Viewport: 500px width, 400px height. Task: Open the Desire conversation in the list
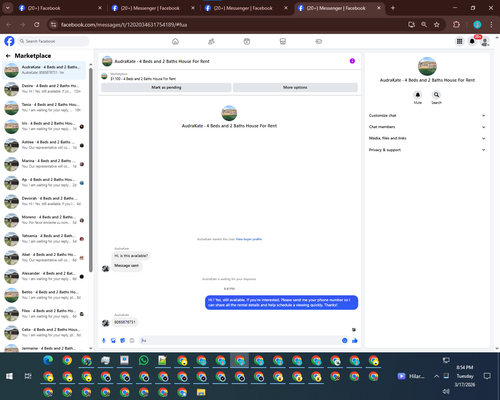point(45,88)
